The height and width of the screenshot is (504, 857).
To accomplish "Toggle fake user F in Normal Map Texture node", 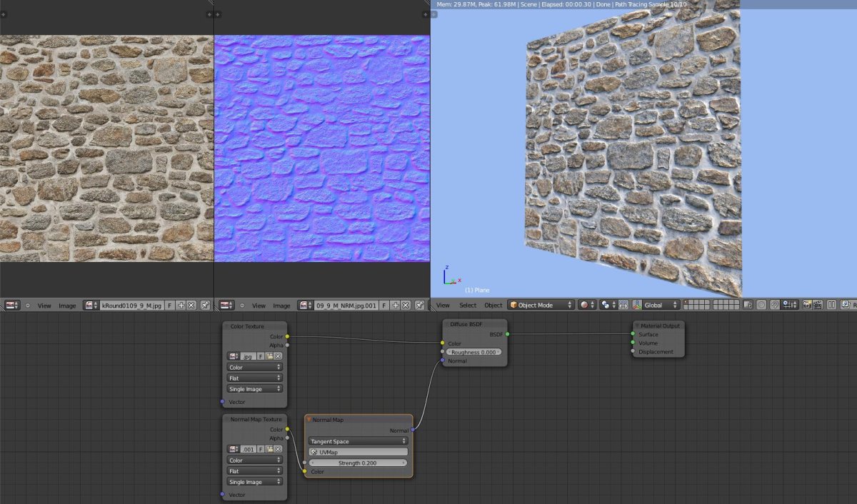I will [x=261, y=449].
